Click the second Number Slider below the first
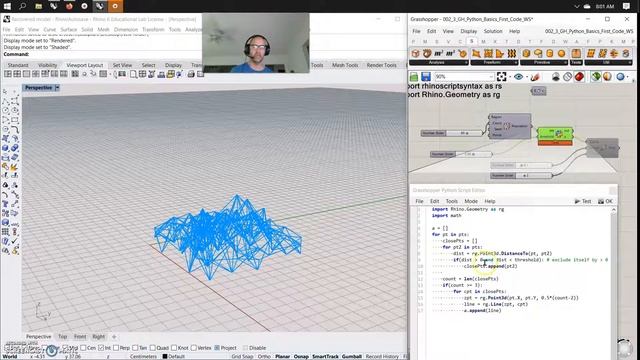This screenshot has height=360, width=640. 461,154
